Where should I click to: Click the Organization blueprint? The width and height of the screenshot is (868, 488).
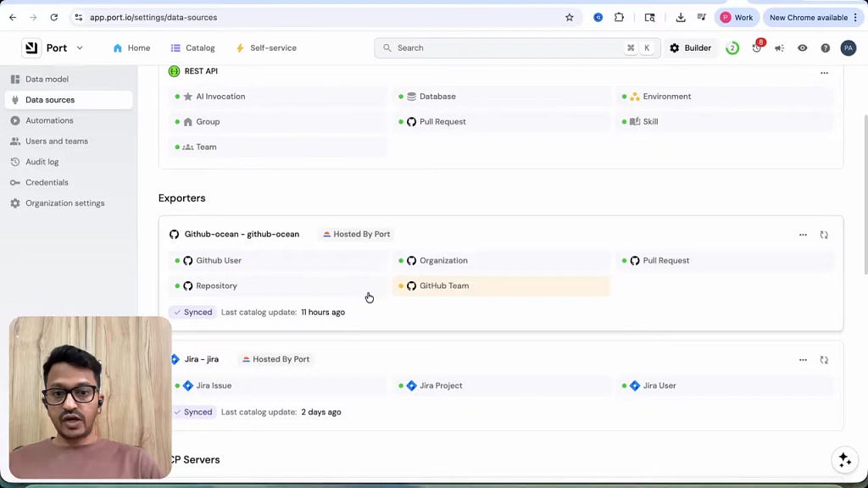point(501,261)
